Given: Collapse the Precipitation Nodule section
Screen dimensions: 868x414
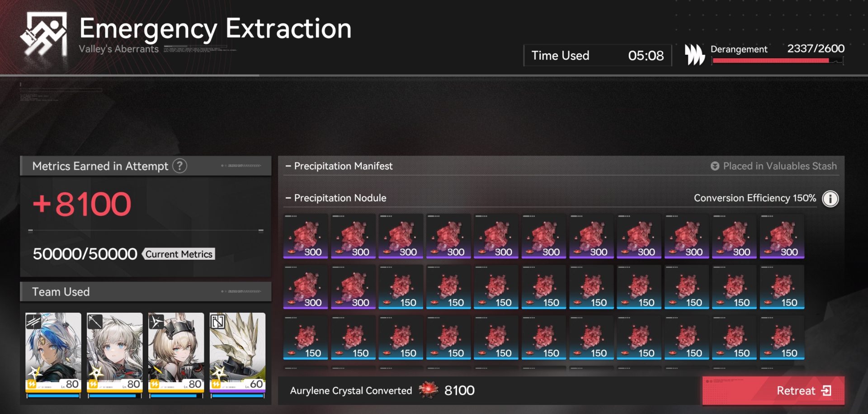Looking at the screenshot, I should pyautogui.click(x=336, y=198).
